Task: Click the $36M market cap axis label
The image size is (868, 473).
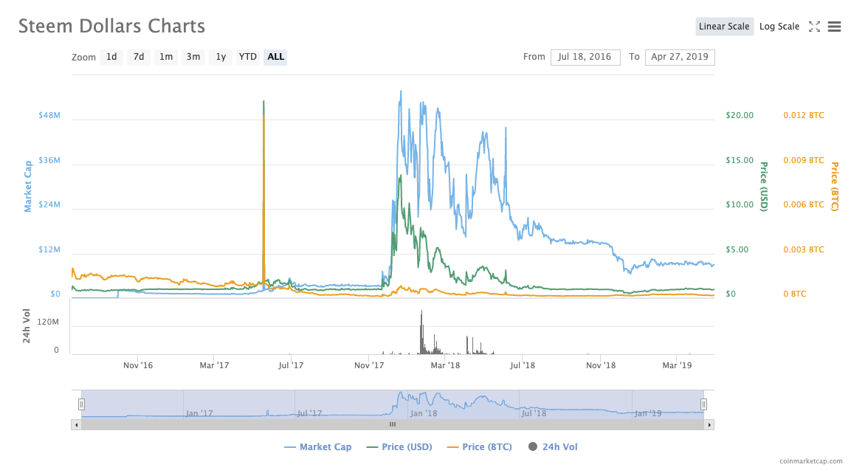Action: coord(49,160)
